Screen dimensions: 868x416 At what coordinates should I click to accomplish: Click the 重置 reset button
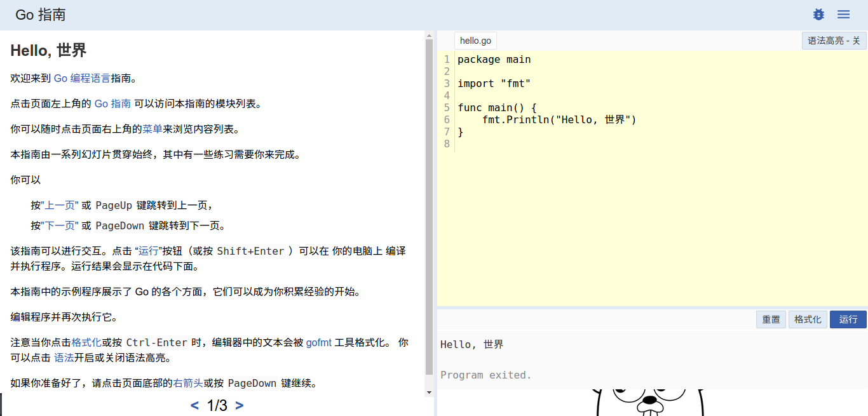[771, 319]
